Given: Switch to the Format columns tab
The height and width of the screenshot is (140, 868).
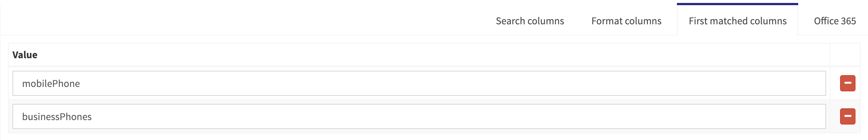Looking at the screenshot, I should (x=626, y=21).
